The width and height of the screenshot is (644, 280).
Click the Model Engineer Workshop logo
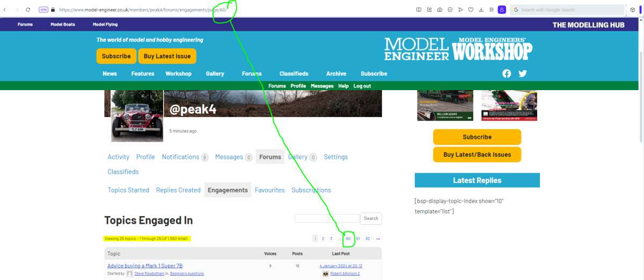[x=458, y=49]
